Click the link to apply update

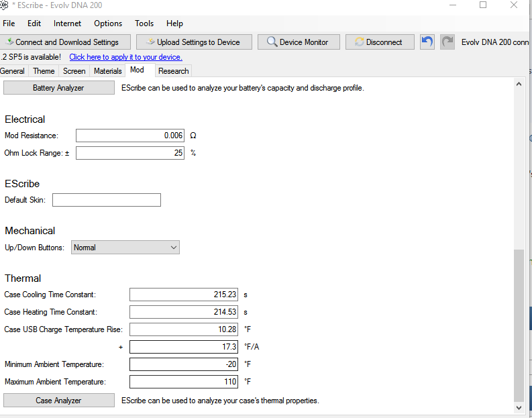tap(125, 57)
